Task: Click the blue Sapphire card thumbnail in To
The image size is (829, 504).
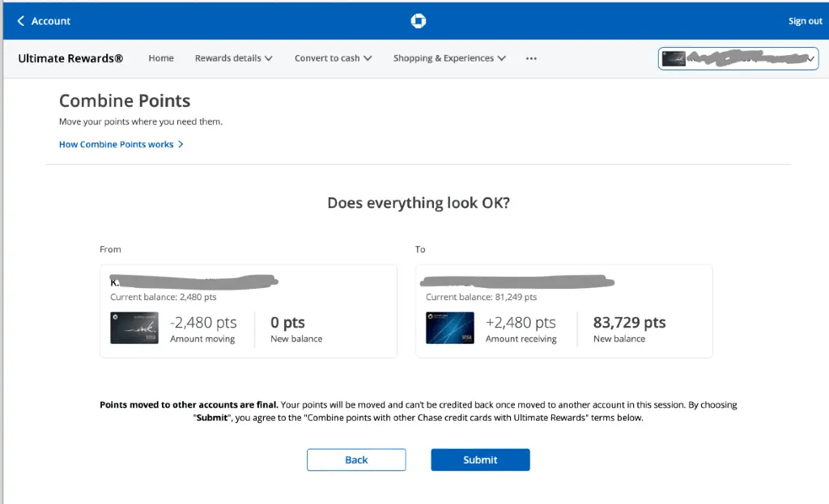Action: point(450,328)
